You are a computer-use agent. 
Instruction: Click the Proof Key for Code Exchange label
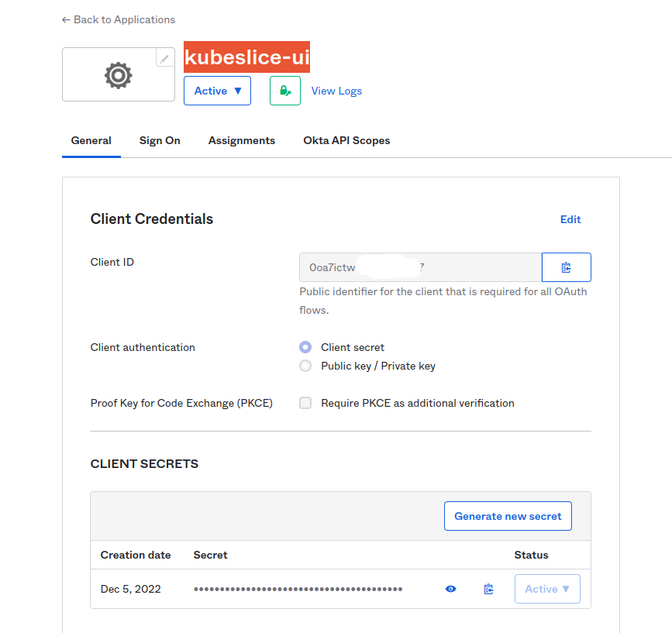pyautogui.click(x=181, y=403)
